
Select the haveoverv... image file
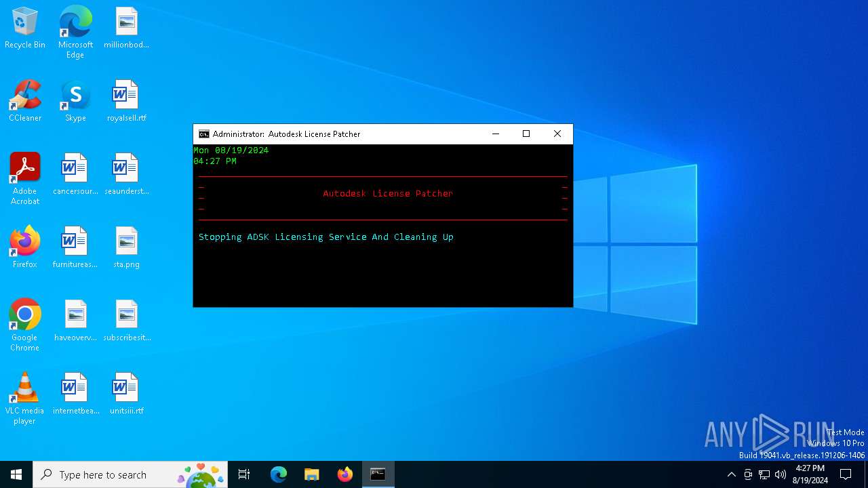point(75,321)
